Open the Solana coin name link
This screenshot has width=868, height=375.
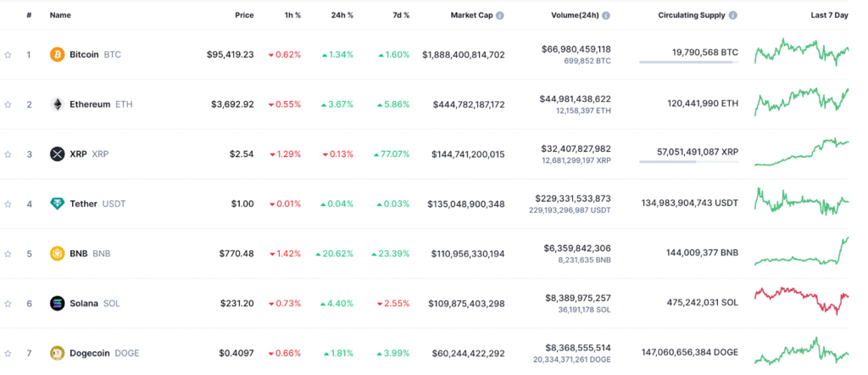(84, 303)
